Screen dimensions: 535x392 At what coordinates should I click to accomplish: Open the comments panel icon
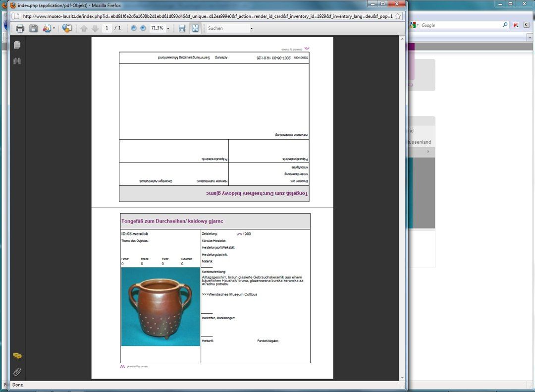coord(17,356)
